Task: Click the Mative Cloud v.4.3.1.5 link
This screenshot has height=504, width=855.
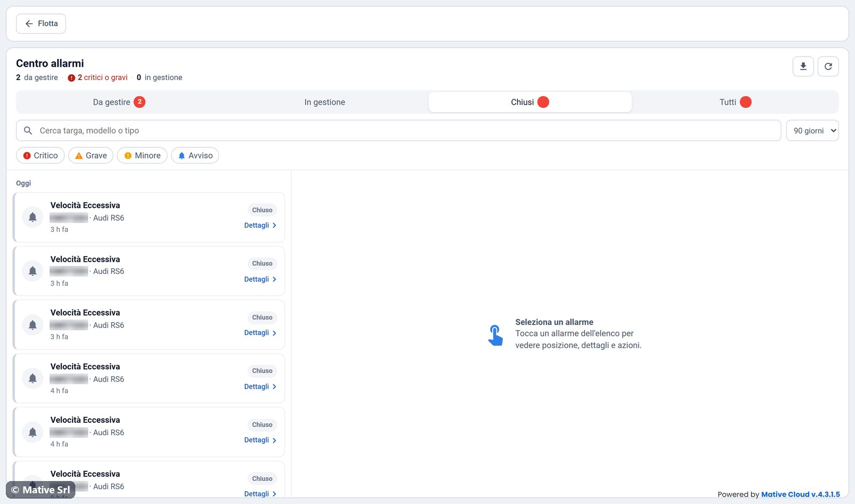Action: pyautogui.click(x=800, y=494)
